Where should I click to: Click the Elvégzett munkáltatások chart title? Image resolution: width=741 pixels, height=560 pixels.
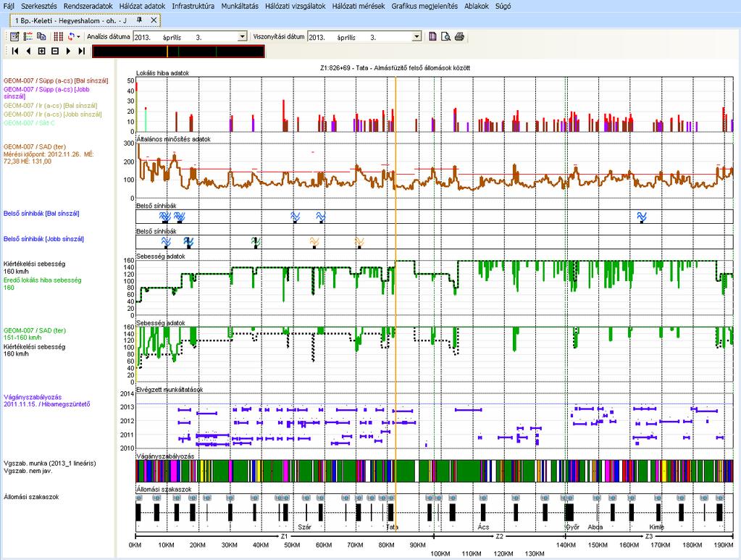pos(169,390)
